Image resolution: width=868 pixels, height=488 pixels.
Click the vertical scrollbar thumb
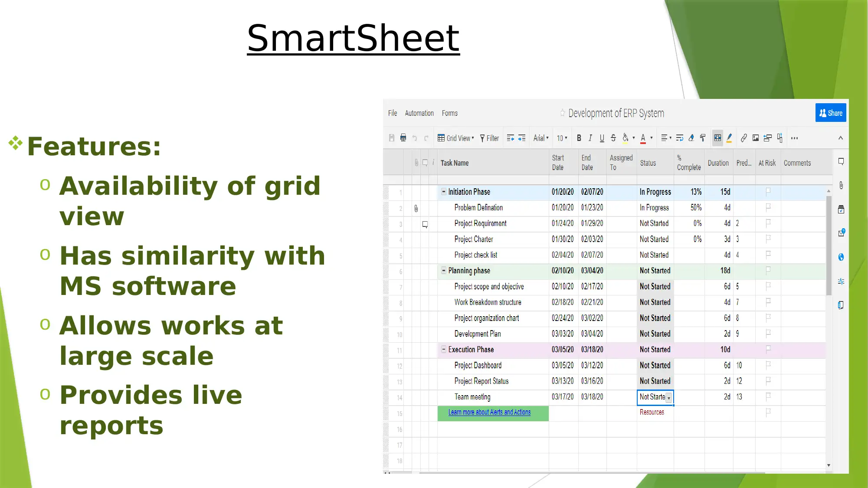pos(829,245)
